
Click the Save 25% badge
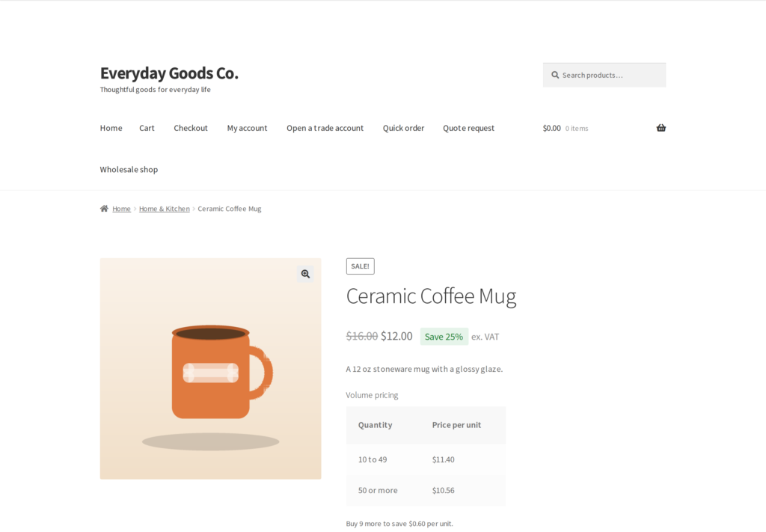point(444,337)
